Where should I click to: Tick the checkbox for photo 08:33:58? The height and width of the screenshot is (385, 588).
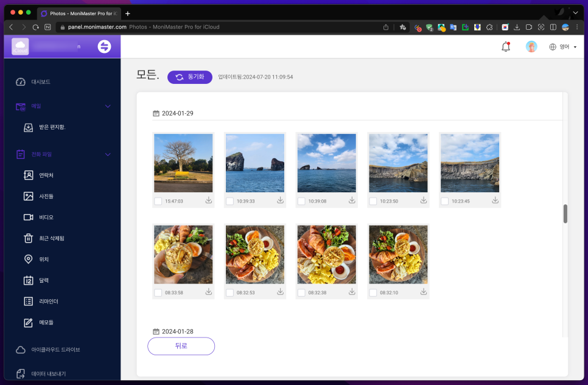click(x=158, y=293)
